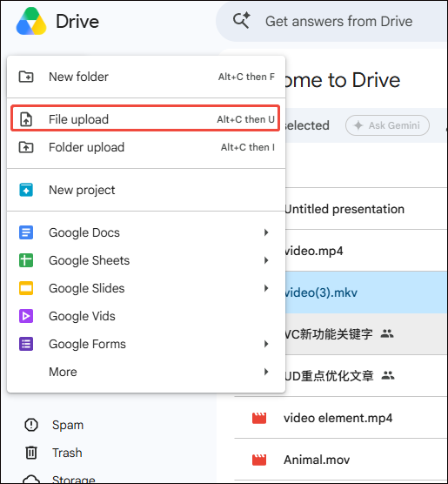The image size is (448, 484).
Task: Click shared people icon next to VC新功能关键字
Action: 387,333
